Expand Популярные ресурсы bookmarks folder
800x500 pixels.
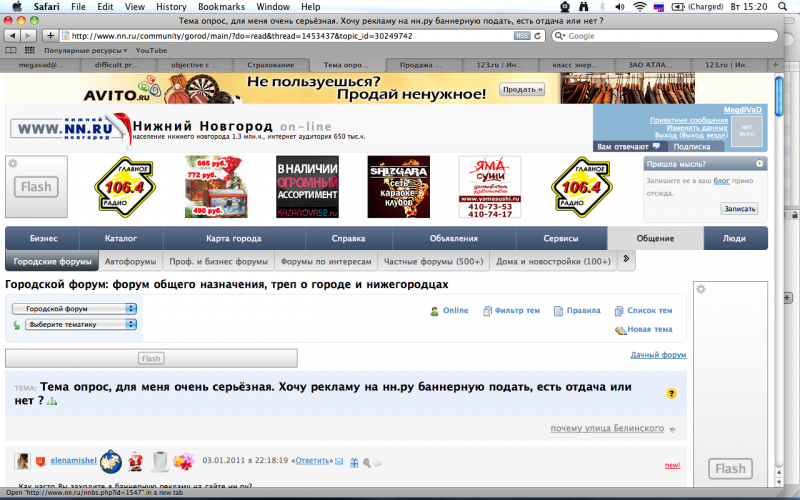[x=85, y=51]
